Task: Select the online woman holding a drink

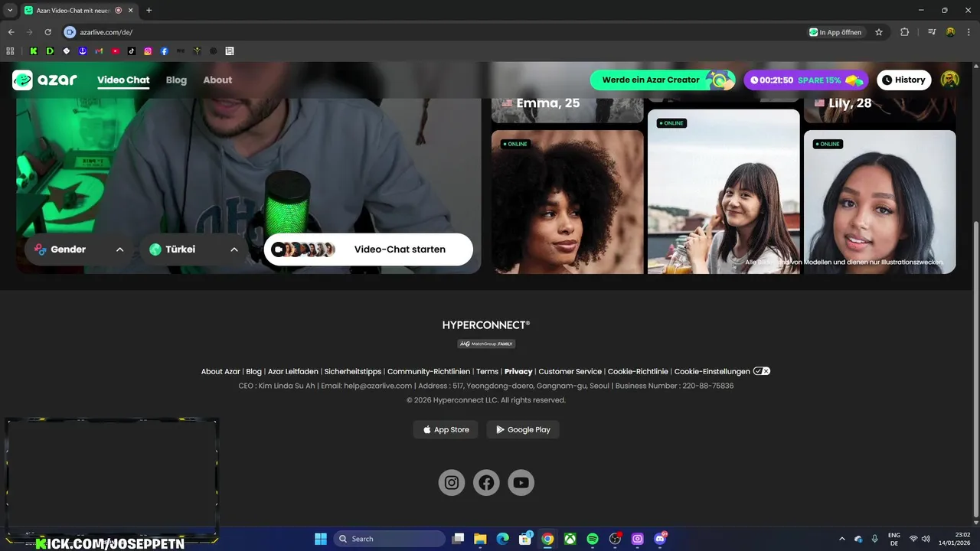Action: tap(724, 191)
